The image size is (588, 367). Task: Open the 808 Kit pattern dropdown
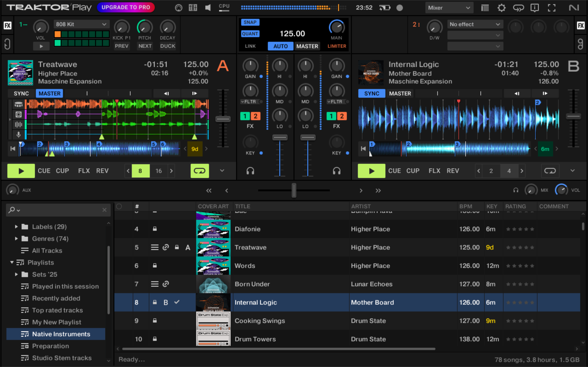tap(81, 24)
